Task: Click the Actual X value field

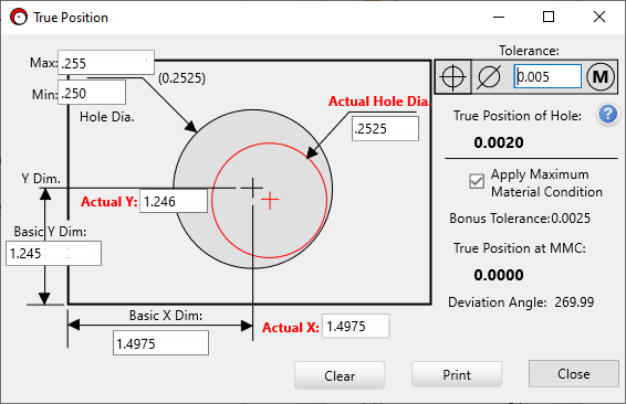Action: (x=355, y=327)
